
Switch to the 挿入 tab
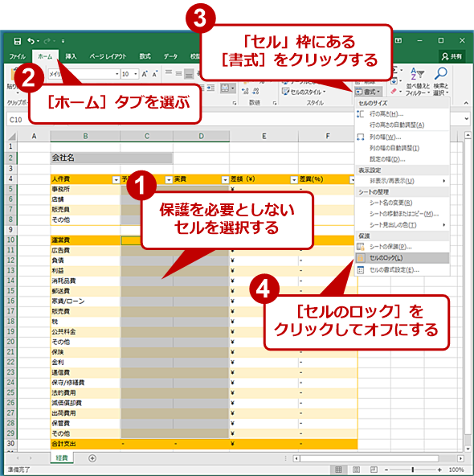(71, 56)
